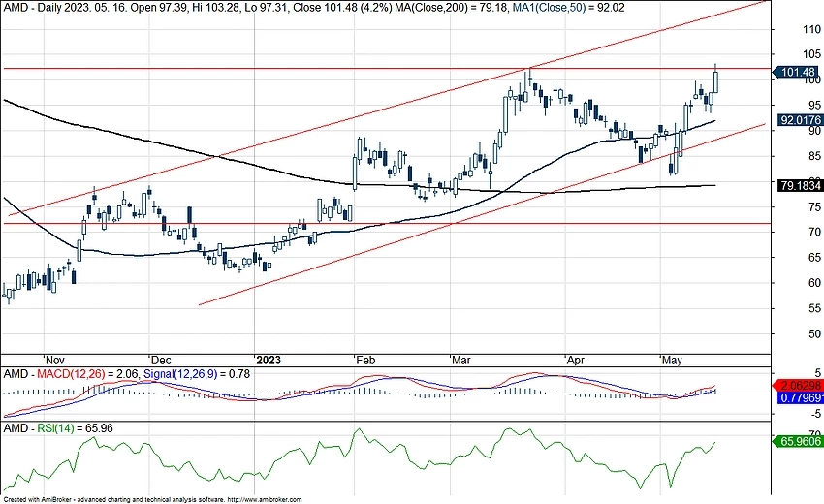Click the 92.0176 50-day MA value label

(x=800, y=120)
